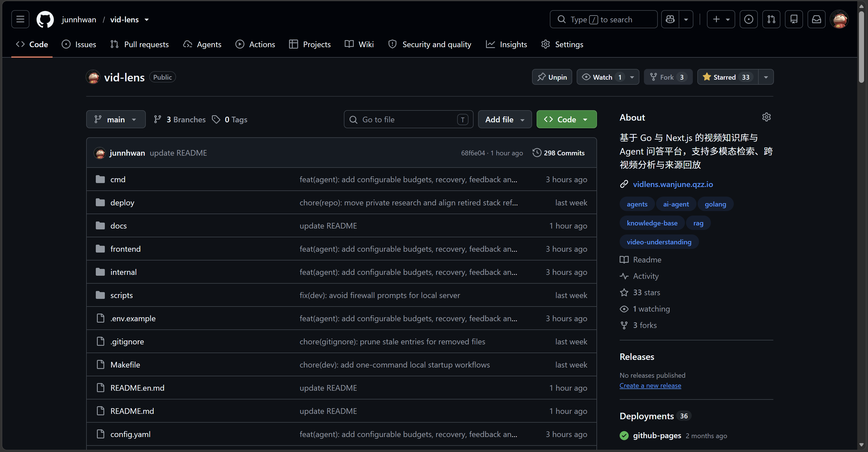Unpin the vid-lens repository
The image size is (868, 452).
[552, 77]
